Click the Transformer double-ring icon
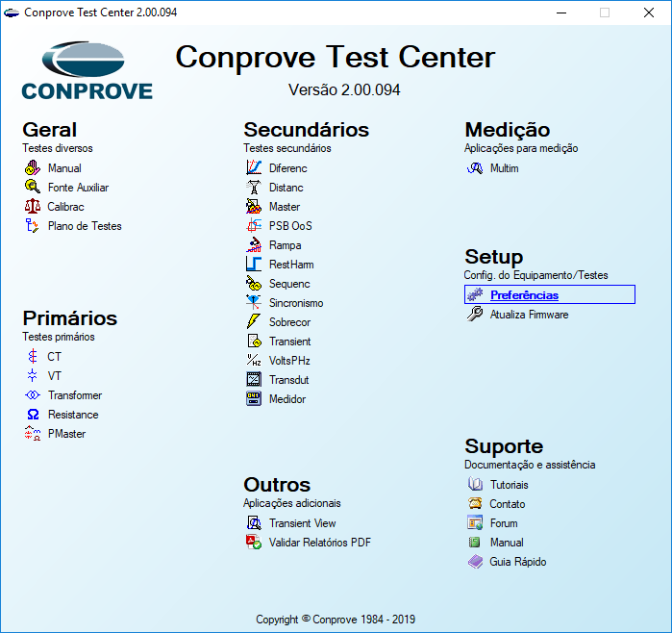The height and width of the screenshot is (633, 672). tap(33, 395)
